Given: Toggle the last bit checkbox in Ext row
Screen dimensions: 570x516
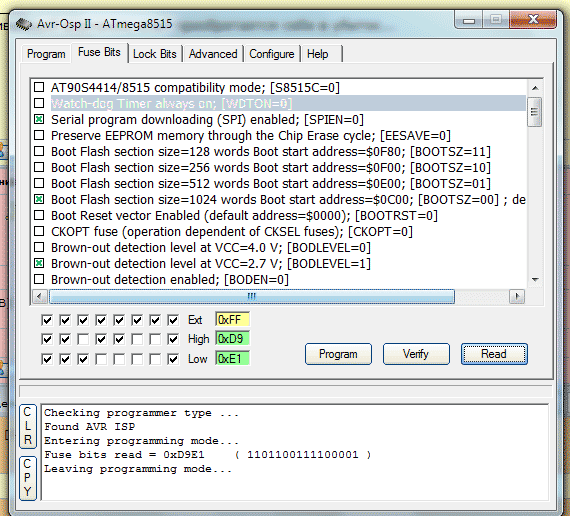Looking at the screenshot, I should point(173,320).
